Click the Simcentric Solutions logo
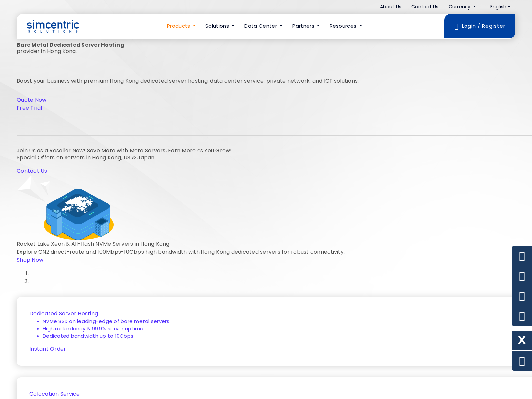 [53, 26]
